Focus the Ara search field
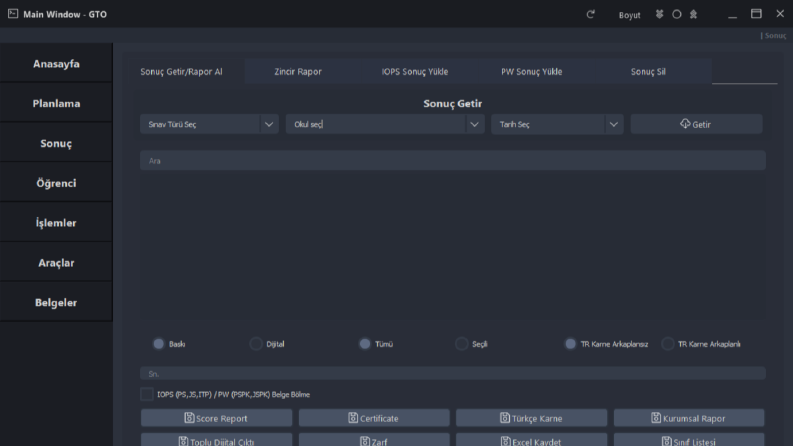 (453, 160)
